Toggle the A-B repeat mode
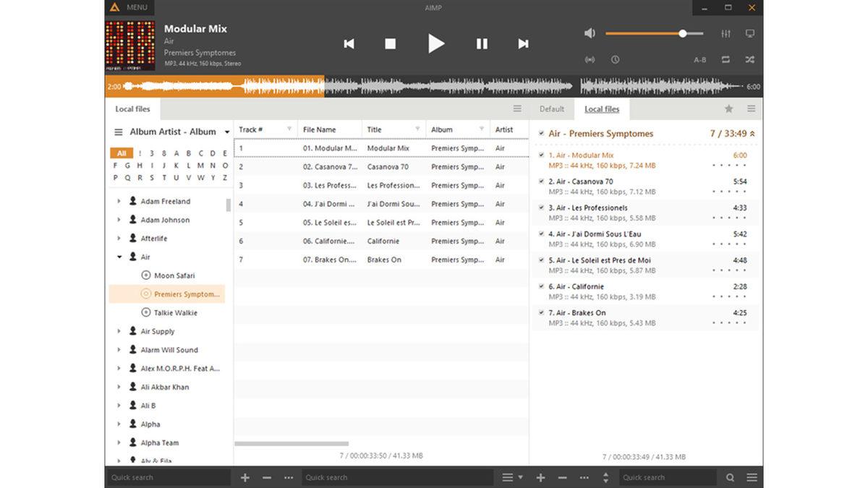868x488 pixels. click(699, 59)
